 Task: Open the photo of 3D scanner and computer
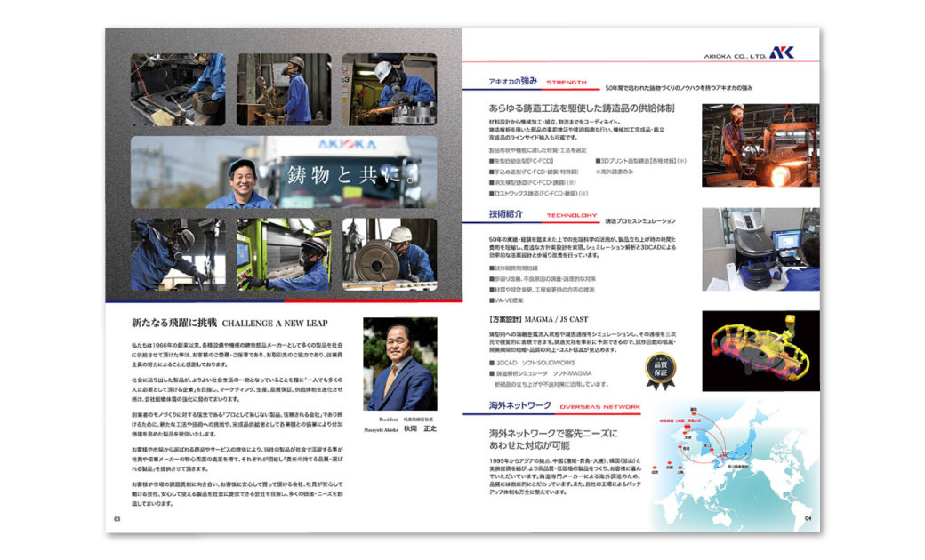[760, 249]
